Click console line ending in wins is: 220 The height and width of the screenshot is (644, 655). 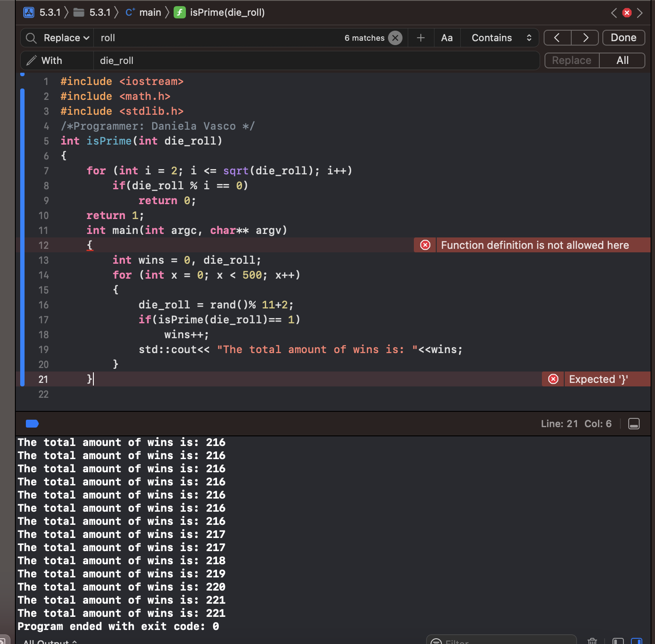tap(121, 587)
